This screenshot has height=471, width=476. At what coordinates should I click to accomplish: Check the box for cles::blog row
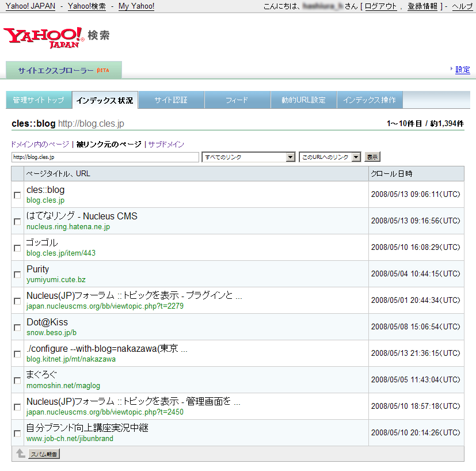pos(17,195)
